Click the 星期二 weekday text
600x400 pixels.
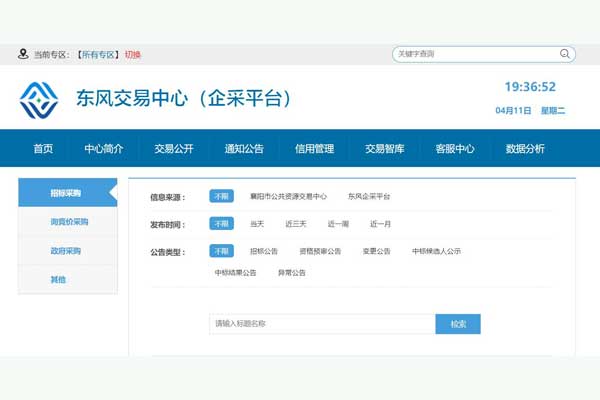tap(553, 111)
